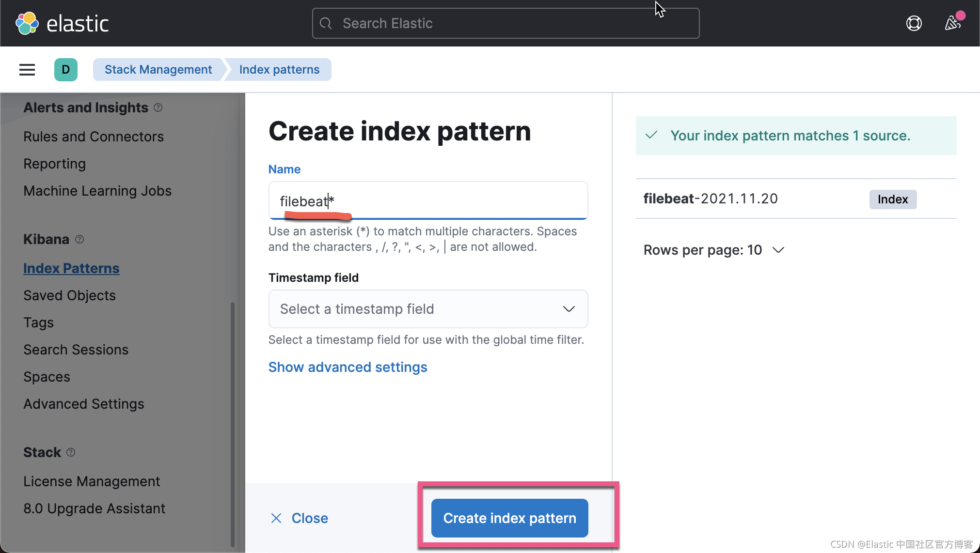This screenshot has height=553, width=980.
Task: Open the newsfeed celebration icon
Action: click(952, 23)
